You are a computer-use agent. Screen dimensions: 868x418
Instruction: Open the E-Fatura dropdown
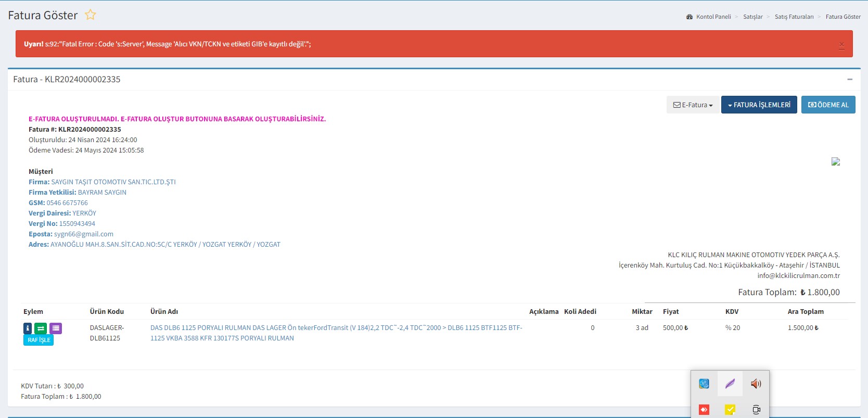(693, 105)
